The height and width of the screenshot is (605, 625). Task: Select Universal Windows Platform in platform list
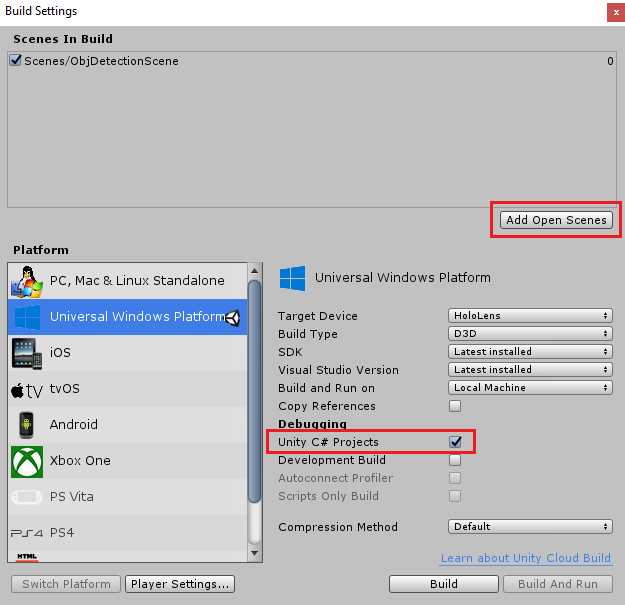128,317
